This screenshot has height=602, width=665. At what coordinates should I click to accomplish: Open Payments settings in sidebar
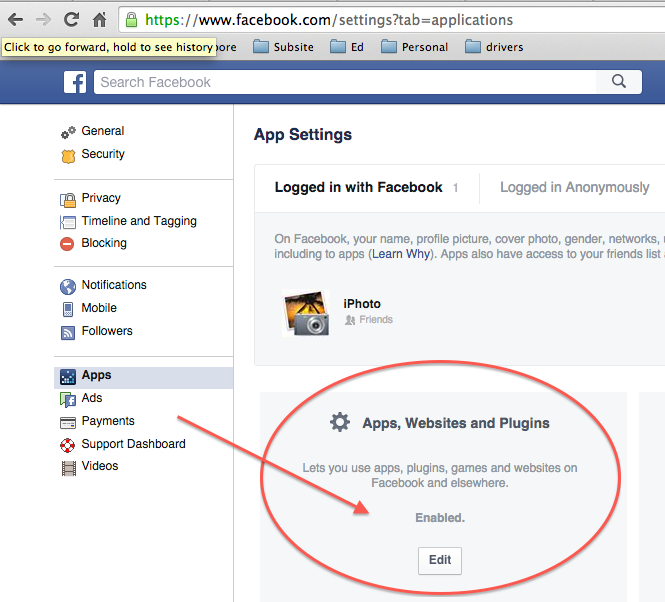coord(108,421)
